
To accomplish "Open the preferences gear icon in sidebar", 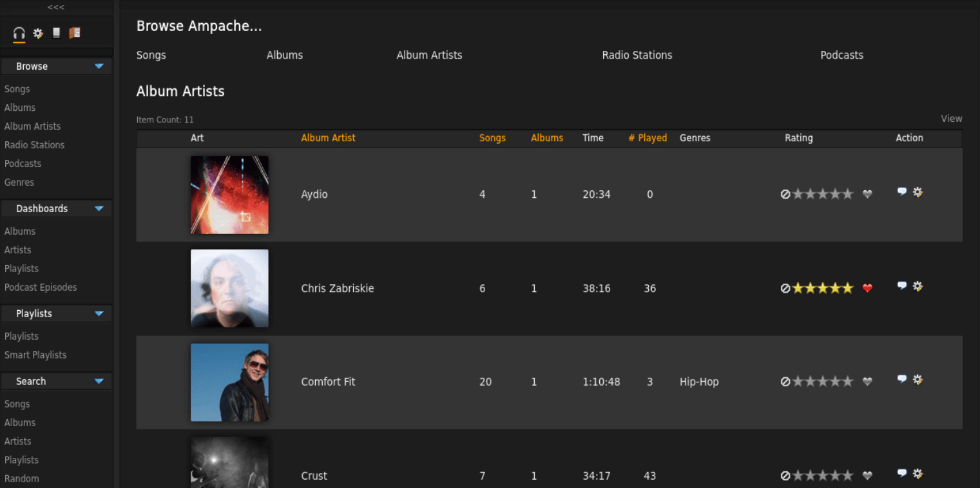I will (38, 33).
